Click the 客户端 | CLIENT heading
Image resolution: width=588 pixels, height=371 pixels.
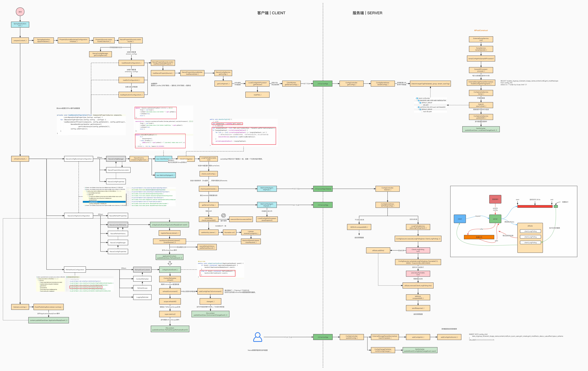(271, 13)
